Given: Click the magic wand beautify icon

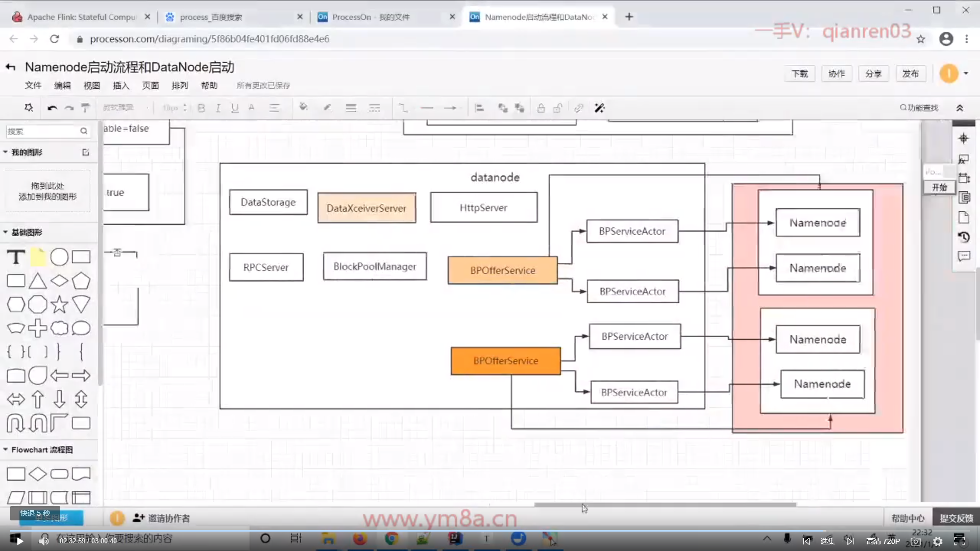Looking at the screenshot, I should point(599,108).
